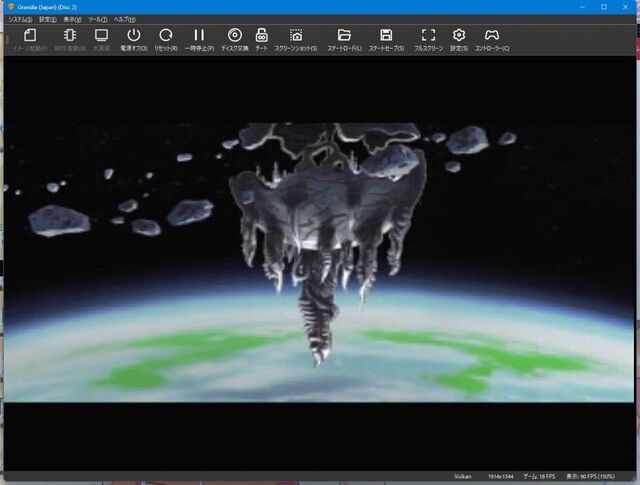The height and width of the screenshot is (485, 640).
Task: Open the Save State (ステートセーブ) menu
Action: (386, 40)
